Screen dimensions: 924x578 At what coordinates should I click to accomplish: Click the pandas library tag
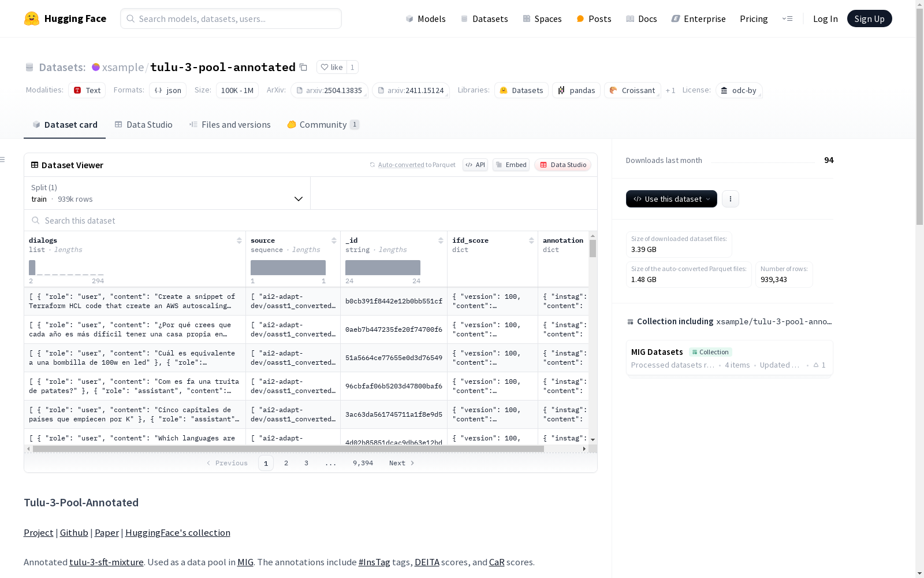576,90
